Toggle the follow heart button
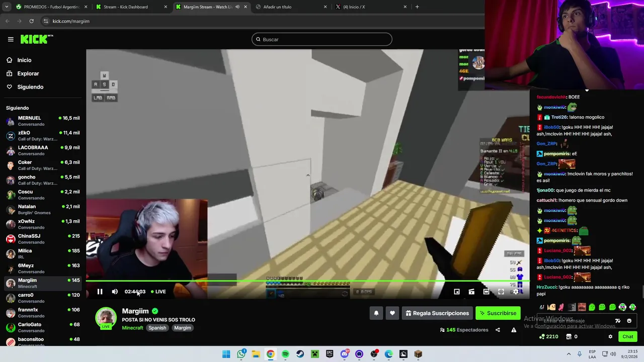The width and height of the screenshot is (644, 362). click(392, 313)
